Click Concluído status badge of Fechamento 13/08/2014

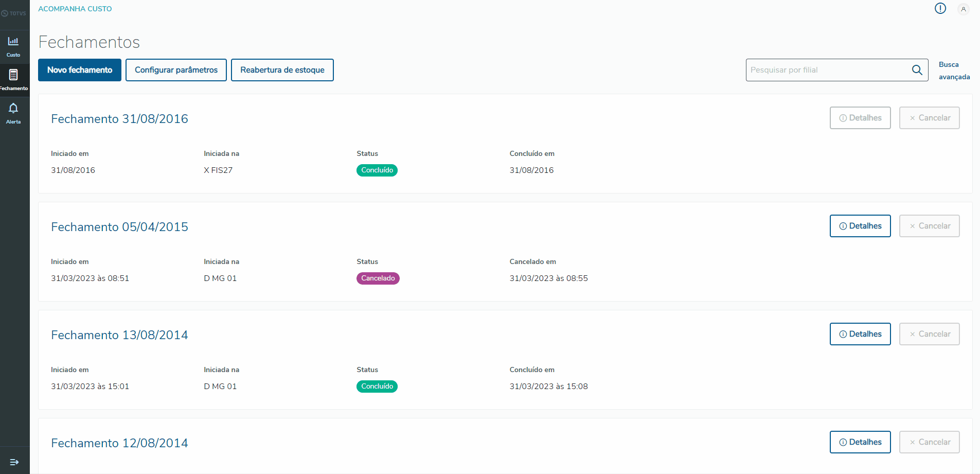[377, 387]
